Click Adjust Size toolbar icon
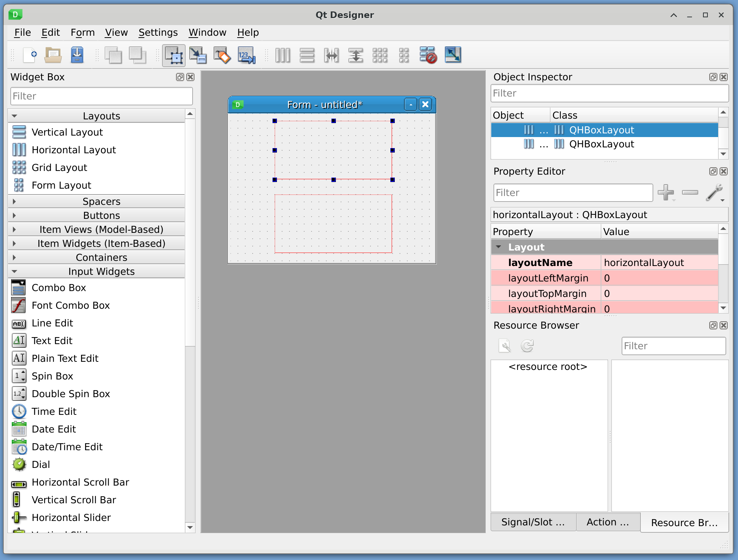The height and width of the screenshot is (560, 738). point(453,55)
